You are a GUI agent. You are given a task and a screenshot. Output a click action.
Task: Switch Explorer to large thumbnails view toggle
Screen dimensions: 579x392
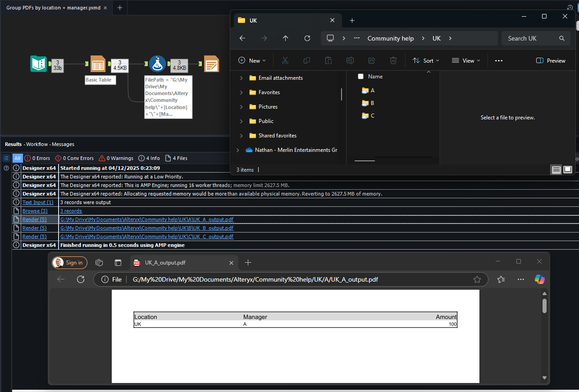[568, 169]
